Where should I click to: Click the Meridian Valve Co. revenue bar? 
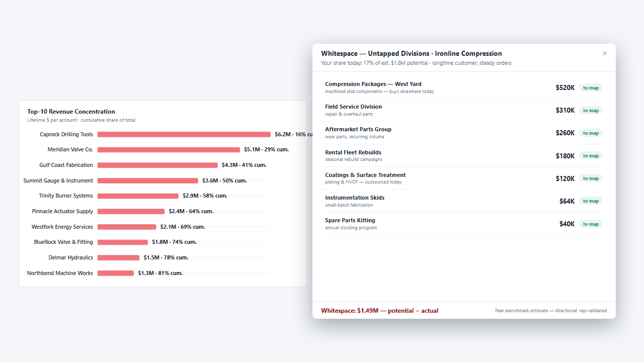169,150
